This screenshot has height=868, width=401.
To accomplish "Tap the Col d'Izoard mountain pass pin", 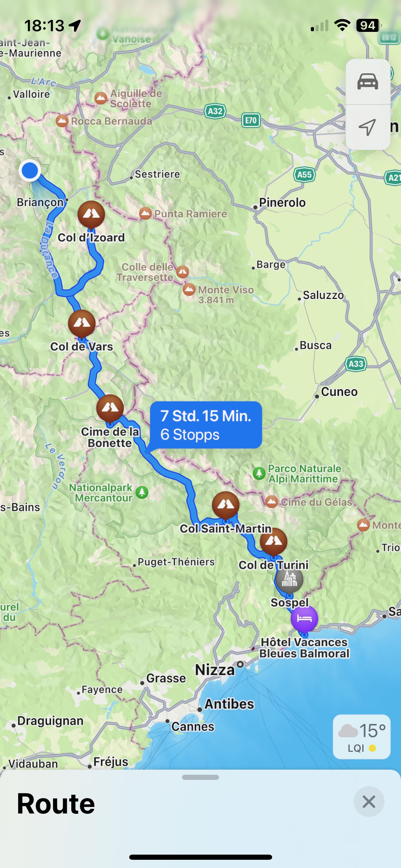I will [x=91, y=215].
